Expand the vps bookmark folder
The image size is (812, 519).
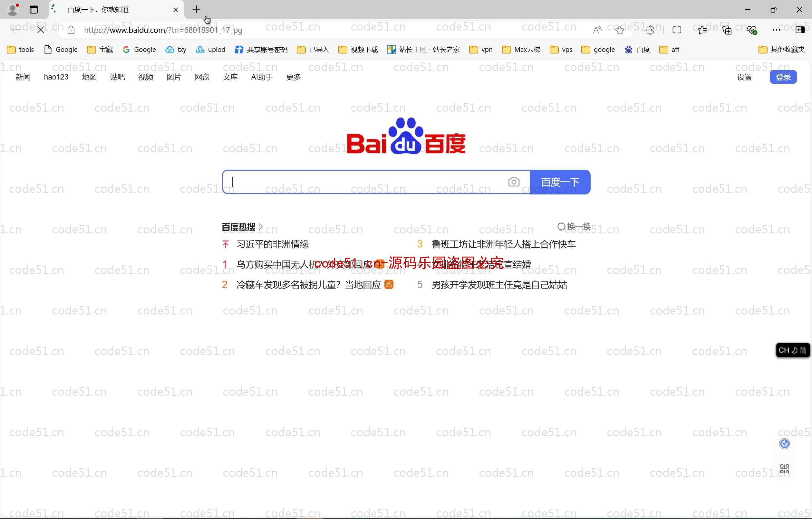coord(561,50)
